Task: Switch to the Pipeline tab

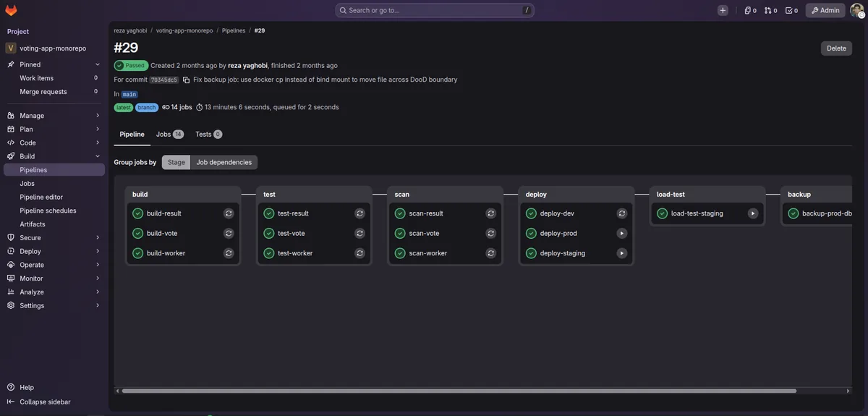Action: (x=132, y=135)
